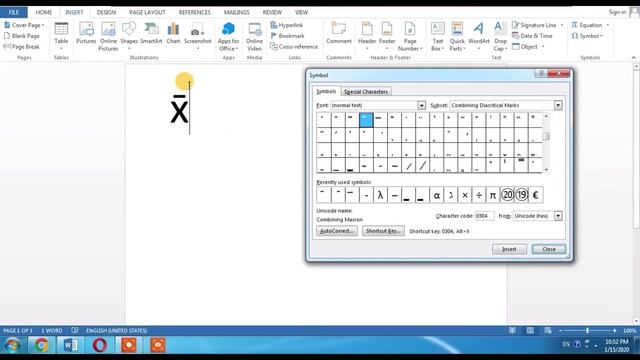Add a Drop Cap

click(500, 36)
